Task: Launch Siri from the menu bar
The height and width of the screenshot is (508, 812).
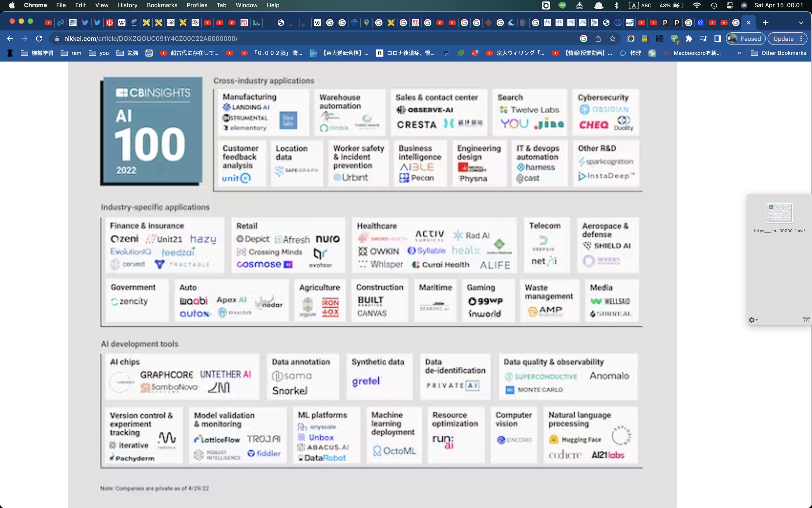Action: click(744, 5)
